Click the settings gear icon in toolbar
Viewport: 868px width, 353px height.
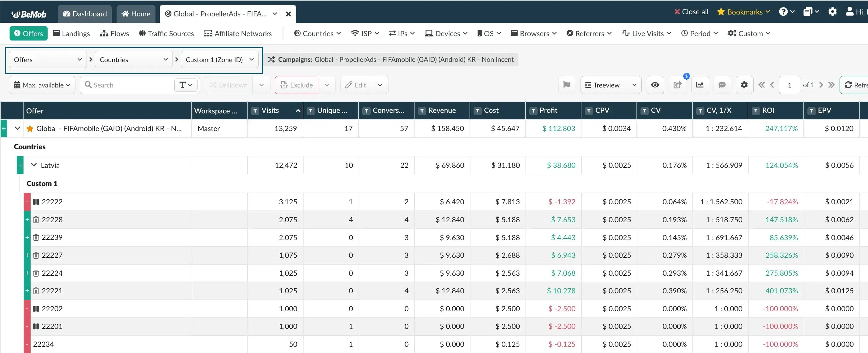click(x=744, y=85)
